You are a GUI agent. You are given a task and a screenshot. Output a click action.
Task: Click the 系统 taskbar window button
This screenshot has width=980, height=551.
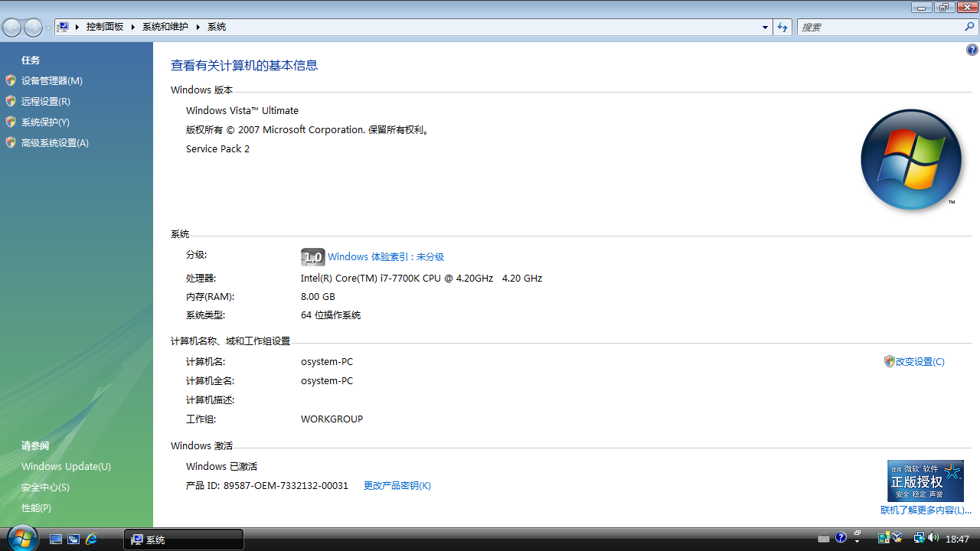[x=184, y=540]
